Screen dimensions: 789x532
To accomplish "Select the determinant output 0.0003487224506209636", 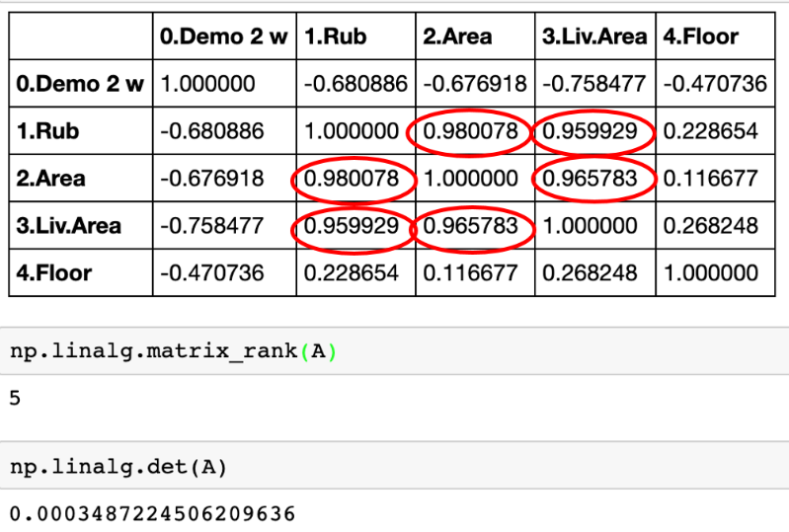I will coord(152,514).
